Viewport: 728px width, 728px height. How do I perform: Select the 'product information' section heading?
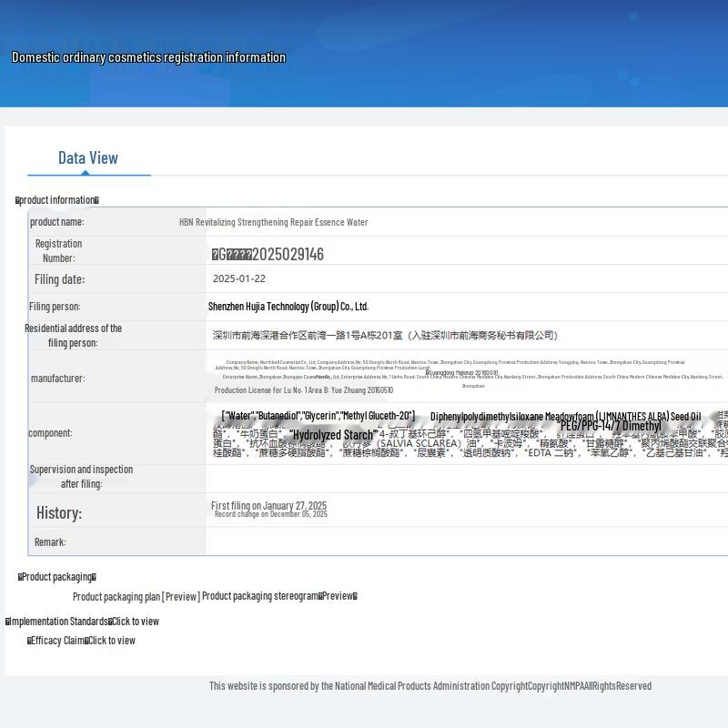click(57, 200)
